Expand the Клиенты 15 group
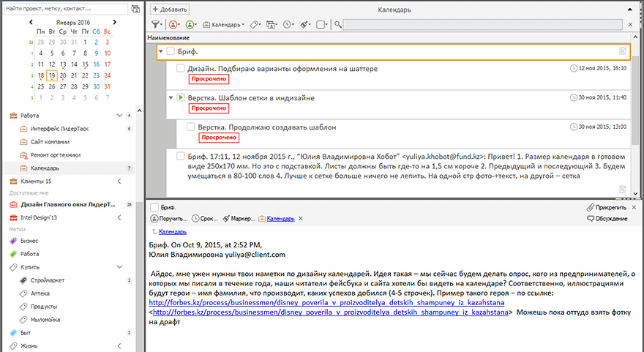This screenshot has width=644, height=352. 119,181
